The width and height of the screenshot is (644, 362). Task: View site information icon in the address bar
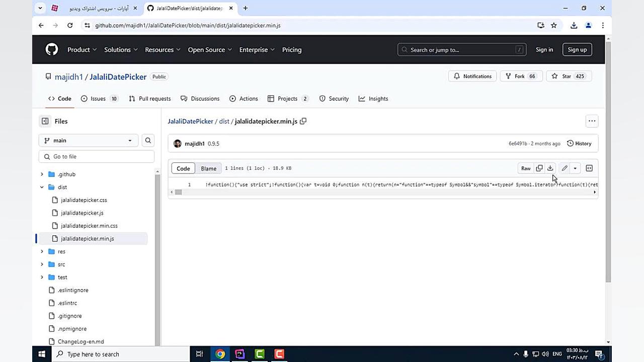click(87, 25)
